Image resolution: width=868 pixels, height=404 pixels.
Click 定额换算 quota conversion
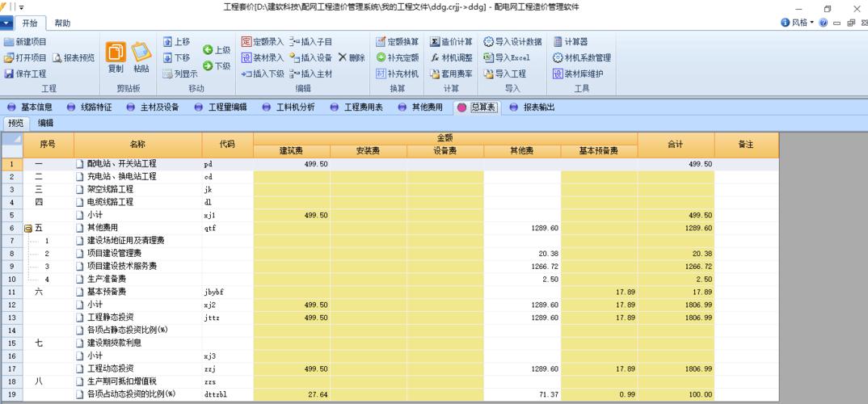398,42
